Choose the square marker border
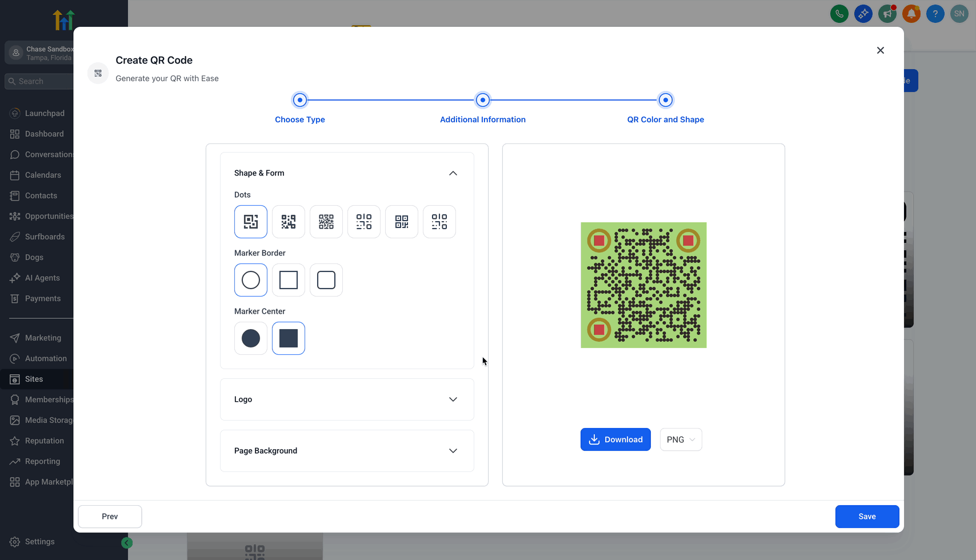This screenshot has height=560, width=976. tap(289, 280)
